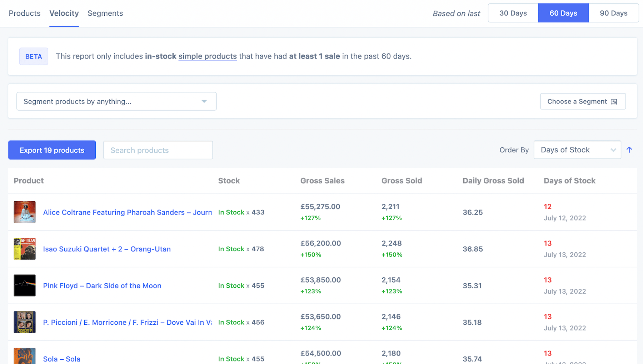Enable the 60 Days reporting period
This screenshot has width=643, height=364.
[x=563, y=13]
